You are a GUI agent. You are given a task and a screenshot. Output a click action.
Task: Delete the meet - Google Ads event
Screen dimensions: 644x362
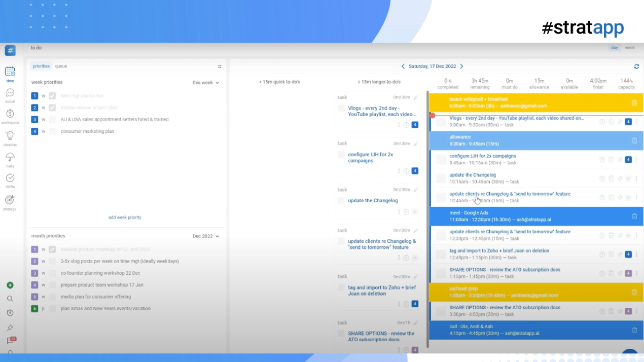634,216
